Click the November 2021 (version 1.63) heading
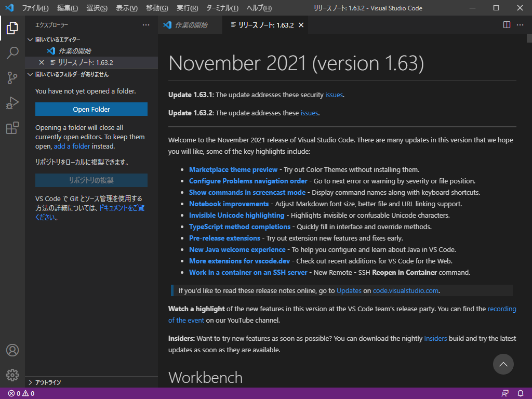Image resolution: width=532 pixels, height=399 pixels. coord(296,63)
